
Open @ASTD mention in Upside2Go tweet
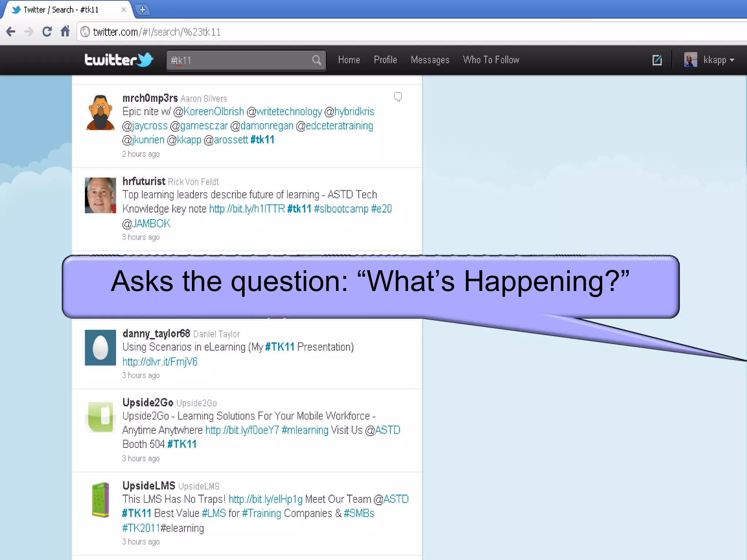[x=383, y=431]
